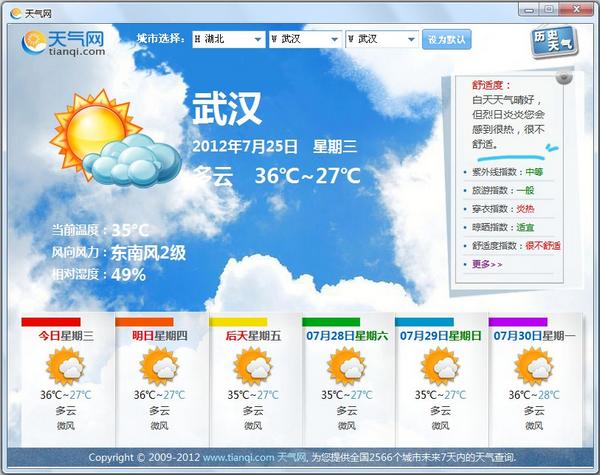Click the 天气网 tianqi.com logo

[65, 43]
